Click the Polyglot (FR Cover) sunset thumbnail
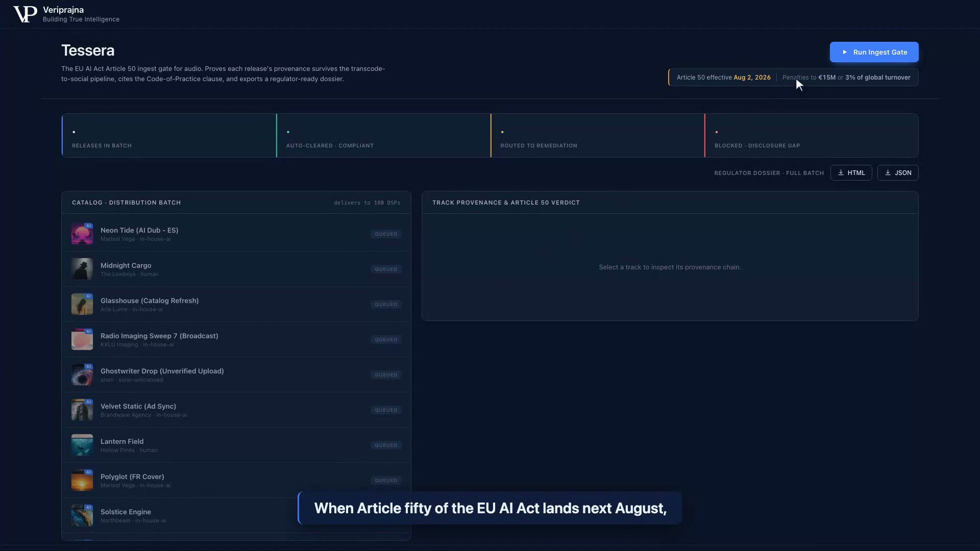Viewport: 980px width, 551px height. click(82, 480)
